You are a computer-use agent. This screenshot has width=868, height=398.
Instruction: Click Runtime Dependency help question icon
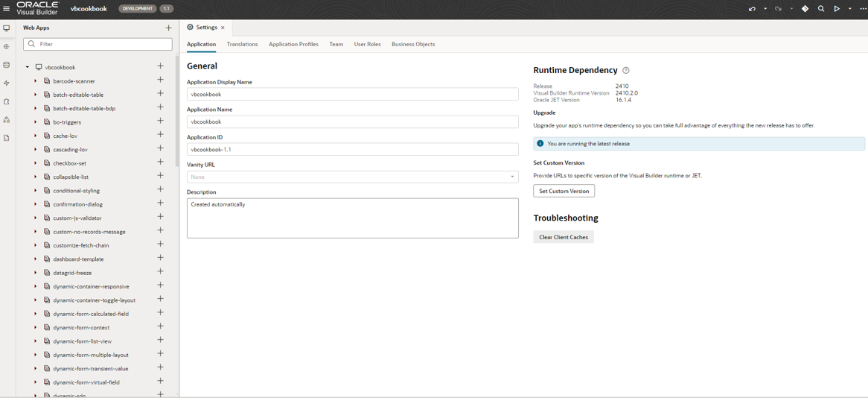[x=626, y=71]
